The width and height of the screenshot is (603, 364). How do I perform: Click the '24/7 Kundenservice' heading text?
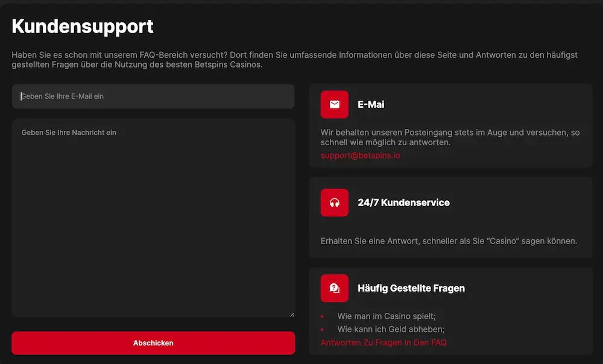tap(404, 202)
